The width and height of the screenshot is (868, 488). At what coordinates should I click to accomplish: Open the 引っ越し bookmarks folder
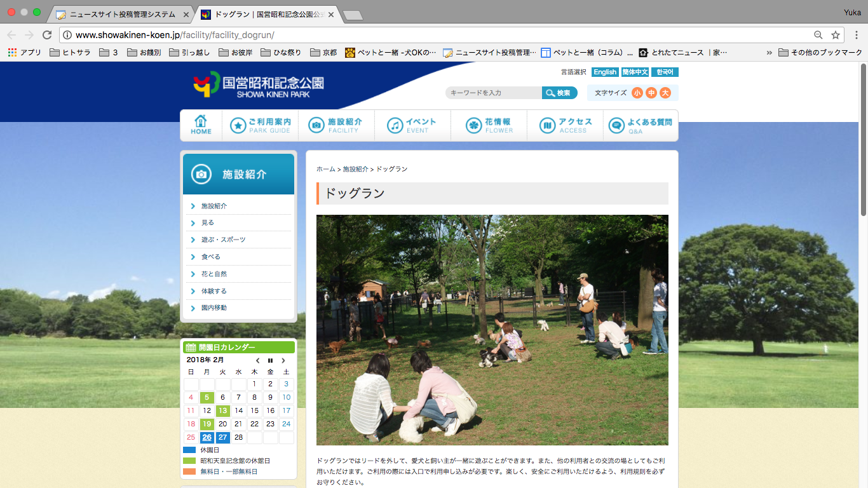[189, 53]
